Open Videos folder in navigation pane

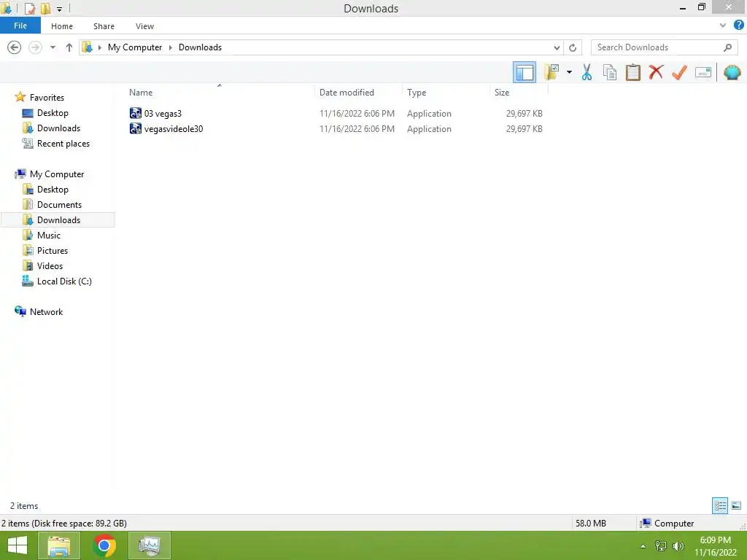click(50, 265)
